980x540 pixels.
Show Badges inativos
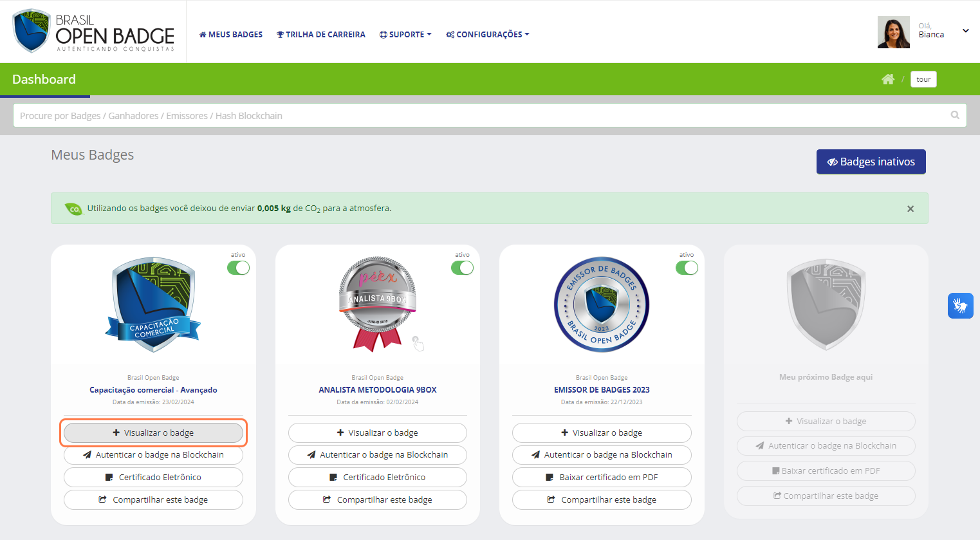pyautogui.click(x=871, y=162)
